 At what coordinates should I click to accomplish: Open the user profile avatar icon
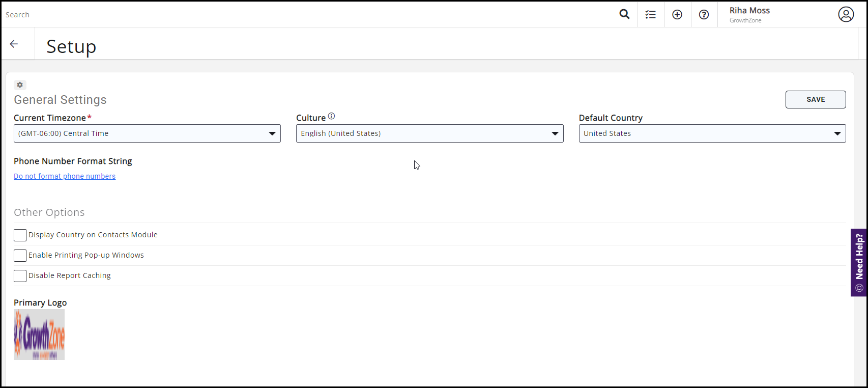[846, 15]
